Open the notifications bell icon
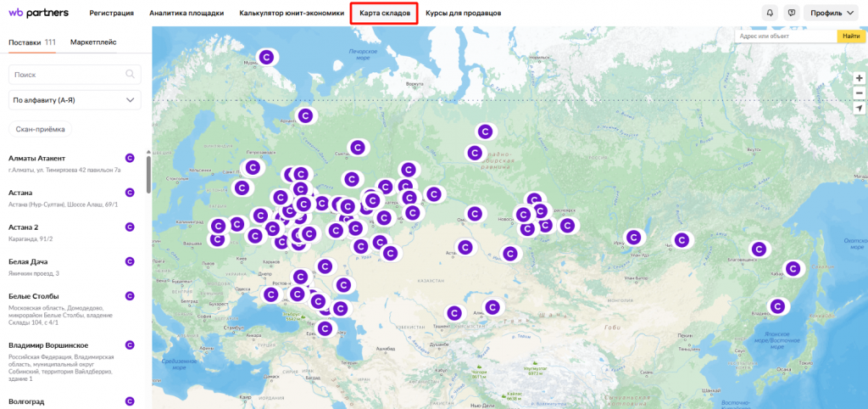This screenshot has height=409, width=868. coord(770,14)
